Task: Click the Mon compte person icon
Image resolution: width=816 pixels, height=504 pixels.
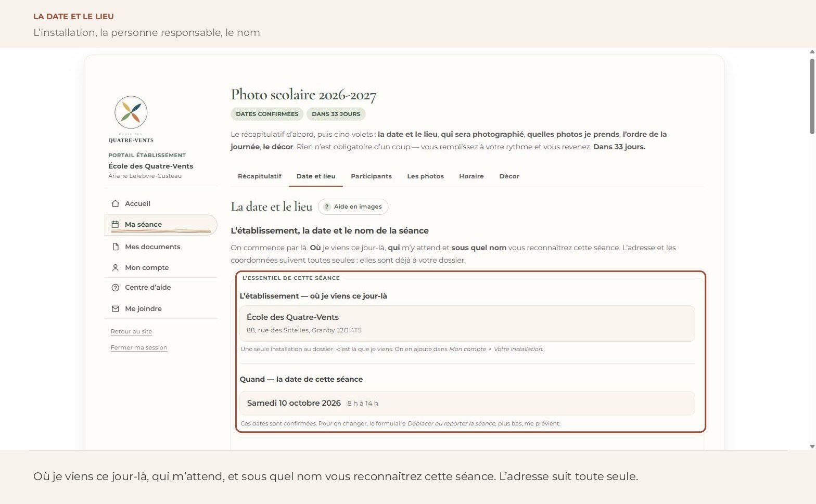Action: [116, 268]
